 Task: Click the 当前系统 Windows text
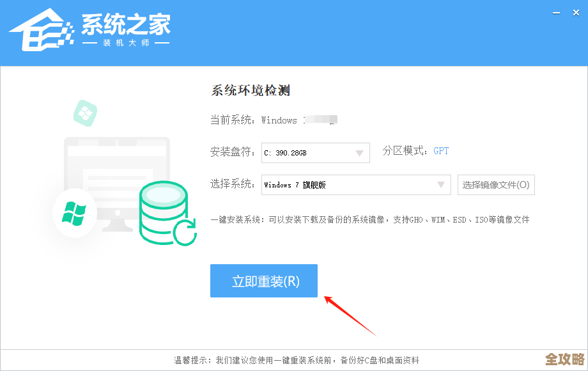(x=275, y=120)
